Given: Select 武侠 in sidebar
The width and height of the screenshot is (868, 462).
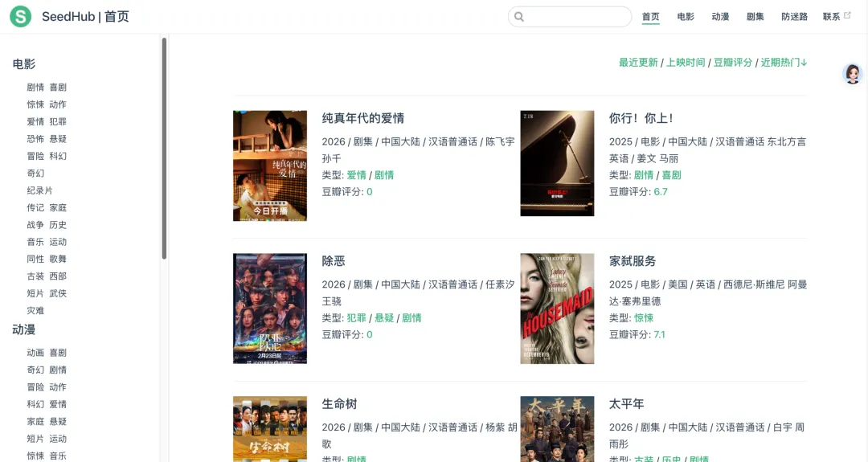Looking at the screenshot, I should [58, 292].
